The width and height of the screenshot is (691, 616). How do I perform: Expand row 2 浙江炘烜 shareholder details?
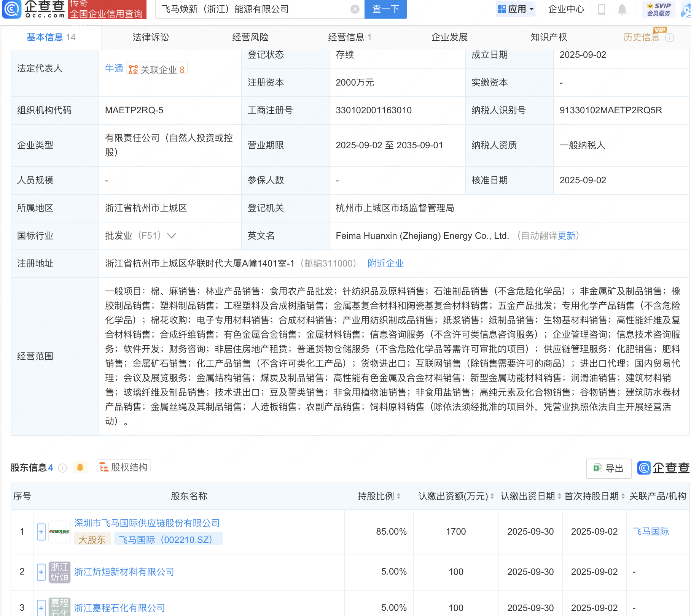pyautogui.click(x=41, y=572)
